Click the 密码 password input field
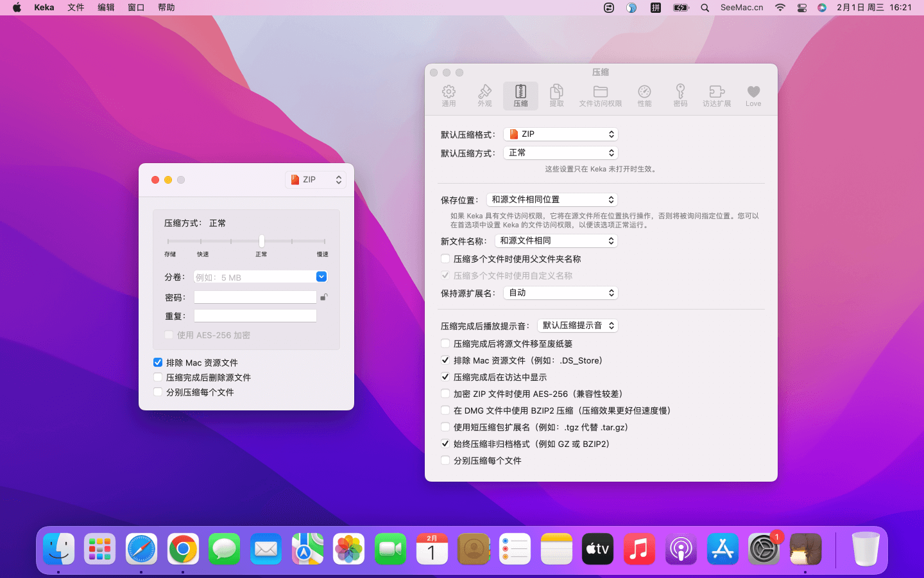 tap(255, 297)
